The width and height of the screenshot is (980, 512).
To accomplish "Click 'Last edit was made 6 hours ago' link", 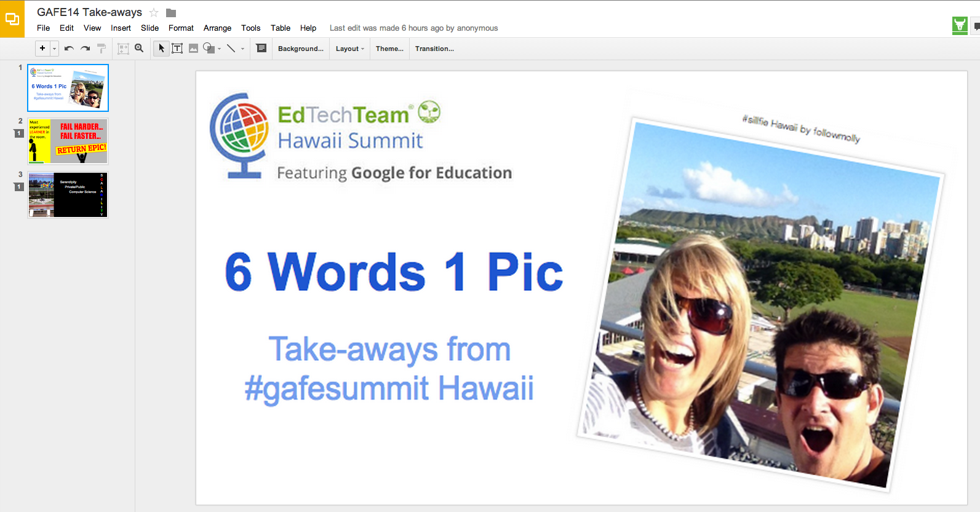I will pos(413,28).
